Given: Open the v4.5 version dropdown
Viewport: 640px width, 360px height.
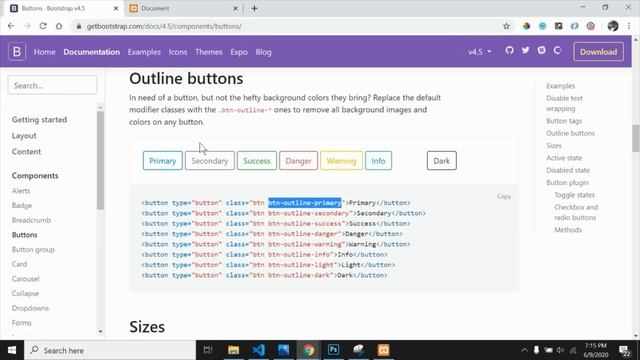Looking at the screenshot, I should pyautogui.click(x=480, y=52).
